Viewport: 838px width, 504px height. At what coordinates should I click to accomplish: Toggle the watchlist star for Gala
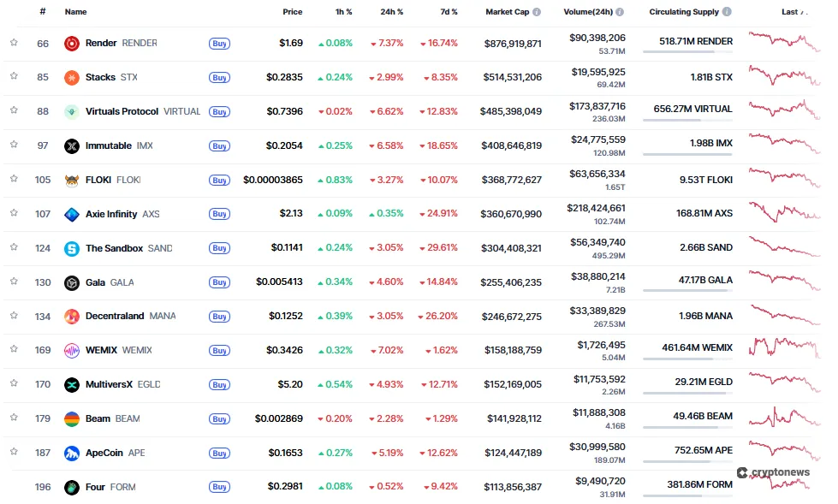pyautogui.click(x=14, y=282)
